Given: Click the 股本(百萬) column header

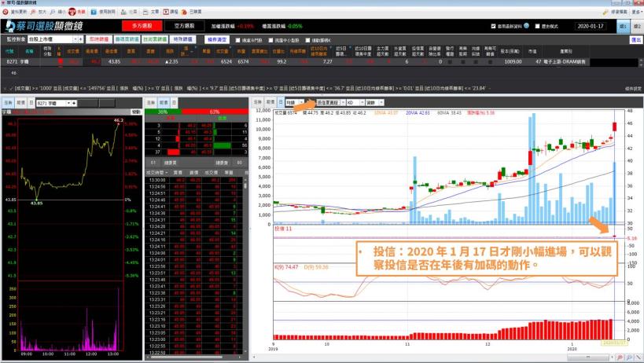Looking at the screenshot, I should (510, 51).
